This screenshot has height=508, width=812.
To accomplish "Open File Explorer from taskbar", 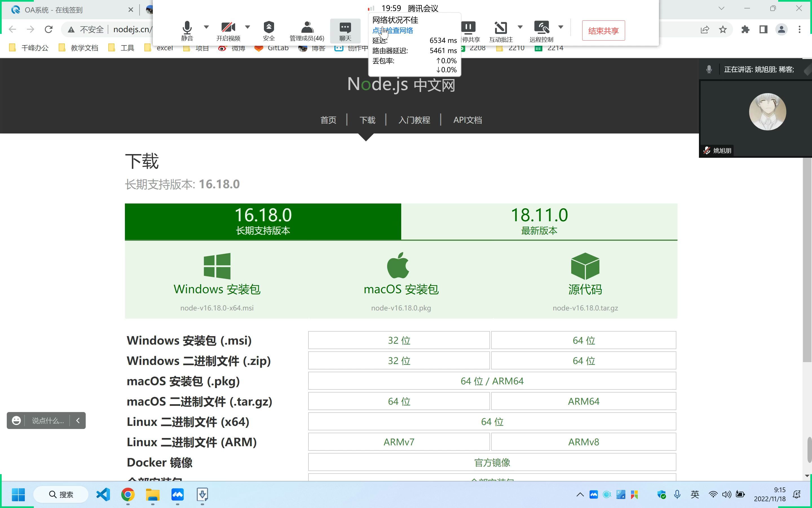I will coord(153,494).
